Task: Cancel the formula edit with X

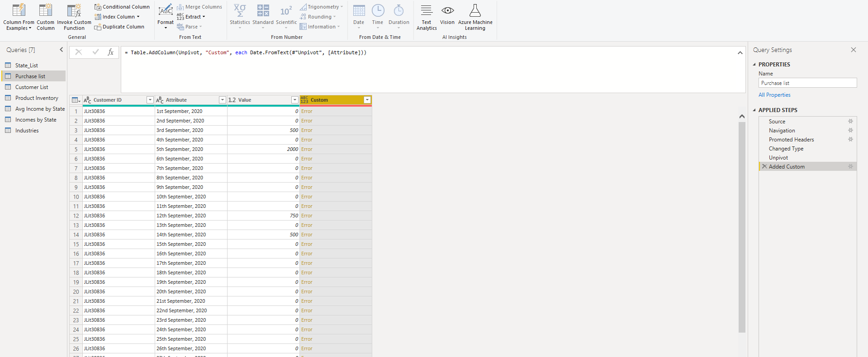Action: 78,52
